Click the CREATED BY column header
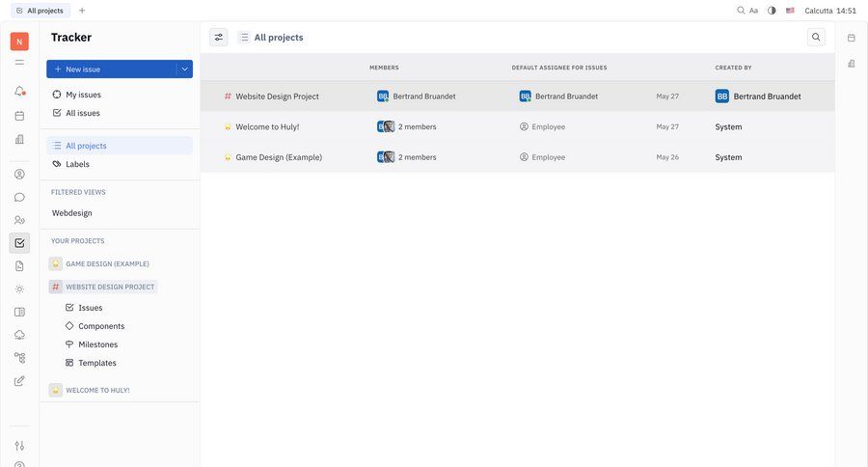Image resolution: width=868 pixels, height=467 pixels. (733, 68)
